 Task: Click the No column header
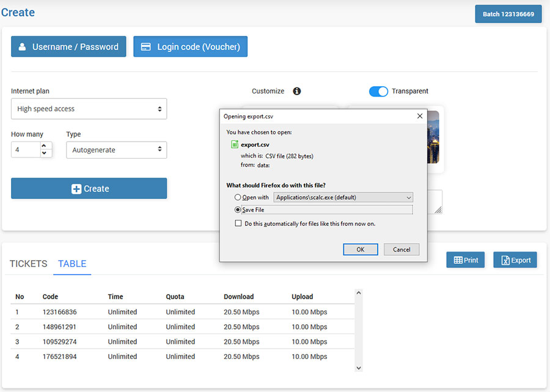point(20,297)
